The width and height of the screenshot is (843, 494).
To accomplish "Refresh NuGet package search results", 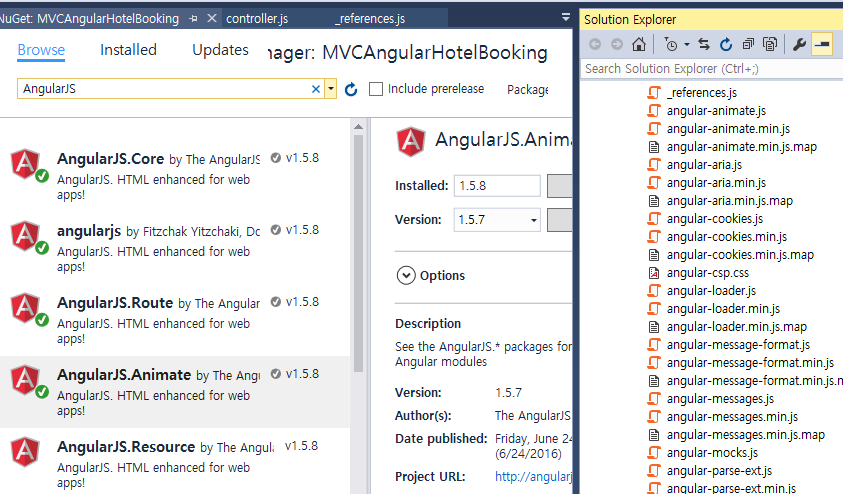I will pyautogui.click(x=351, y=89).
